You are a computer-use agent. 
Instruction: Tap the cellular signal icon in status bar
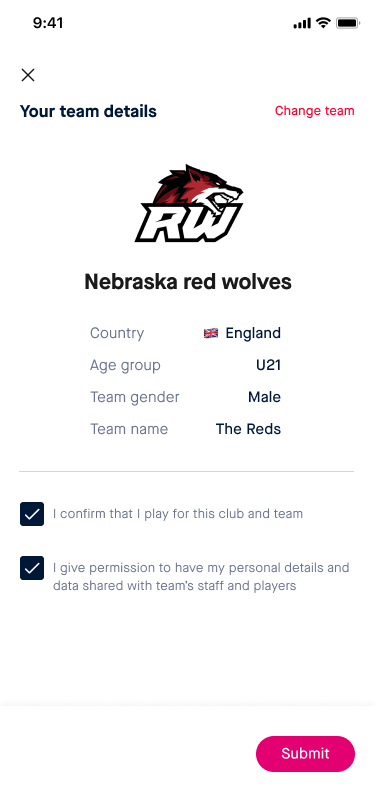click(302, 23)
